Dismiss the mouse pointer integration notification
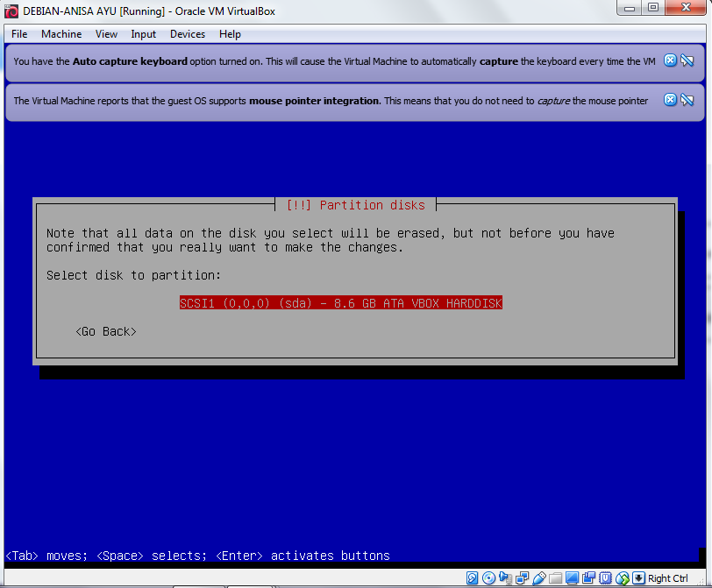 [x=670, y=100]
